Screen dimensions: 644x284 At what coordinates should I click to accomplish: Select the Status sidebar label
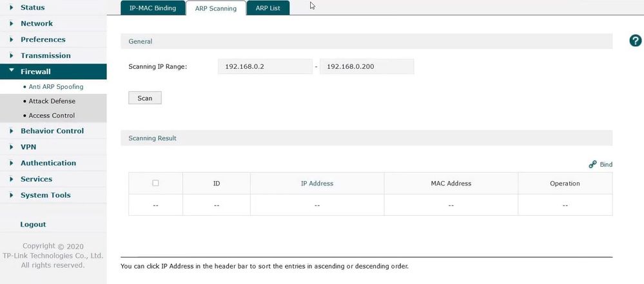(x=32, y=7)
